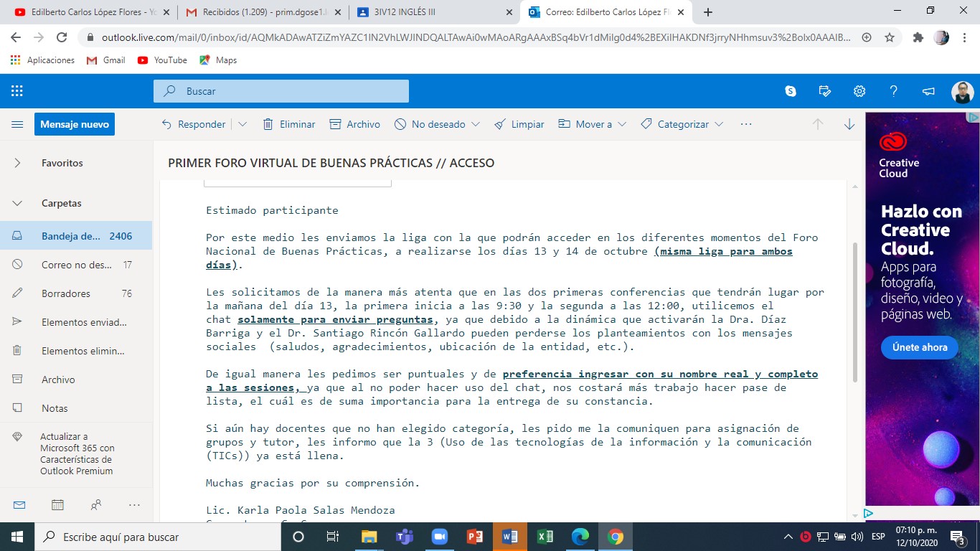980x551 pixels.
Task: Open the People contacts icon
Action: tap(96, 505)
